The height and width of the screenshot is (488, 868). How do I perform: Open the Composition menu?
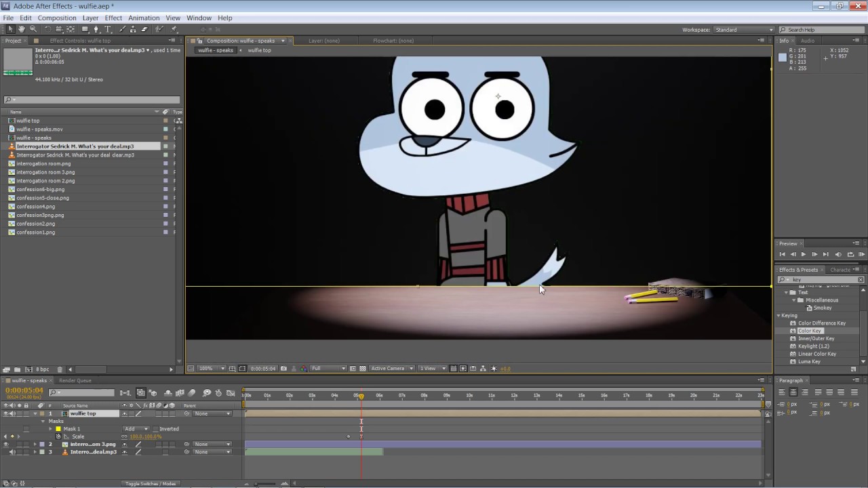click(57, 18)
